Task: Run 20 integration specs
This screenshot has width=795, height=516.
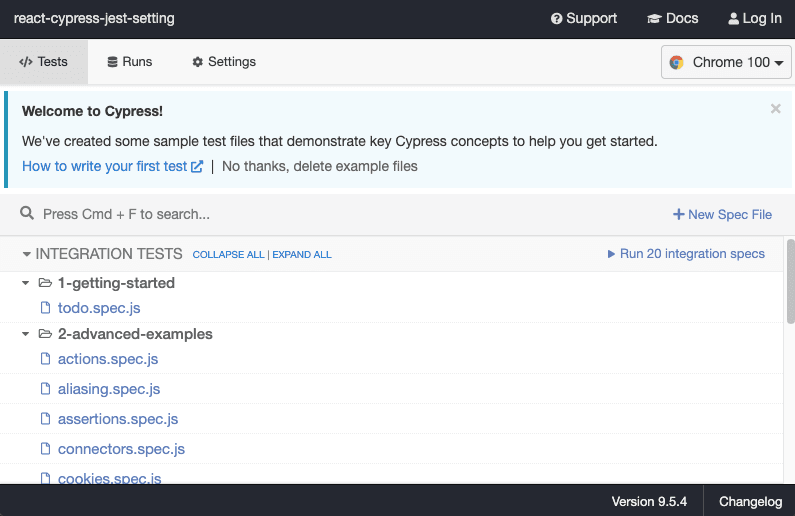Action: click(x=686, y=254)
